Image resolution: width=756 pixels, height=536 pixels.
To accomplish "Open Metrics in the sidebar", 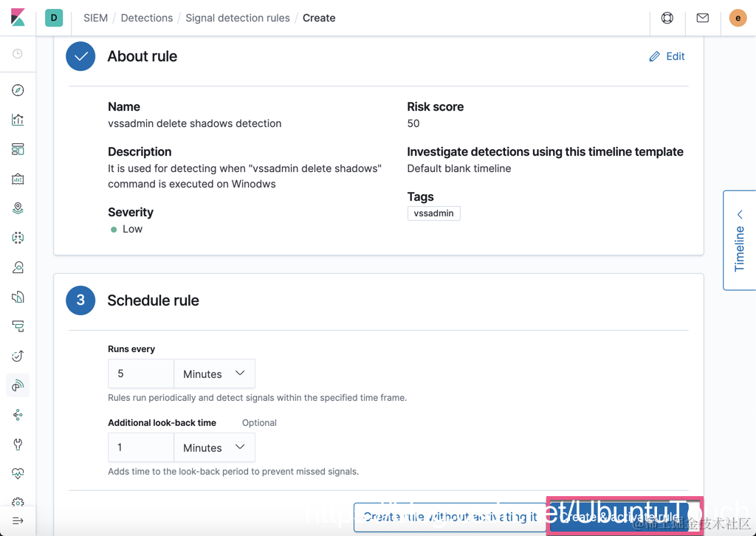I will coord(18,267).
